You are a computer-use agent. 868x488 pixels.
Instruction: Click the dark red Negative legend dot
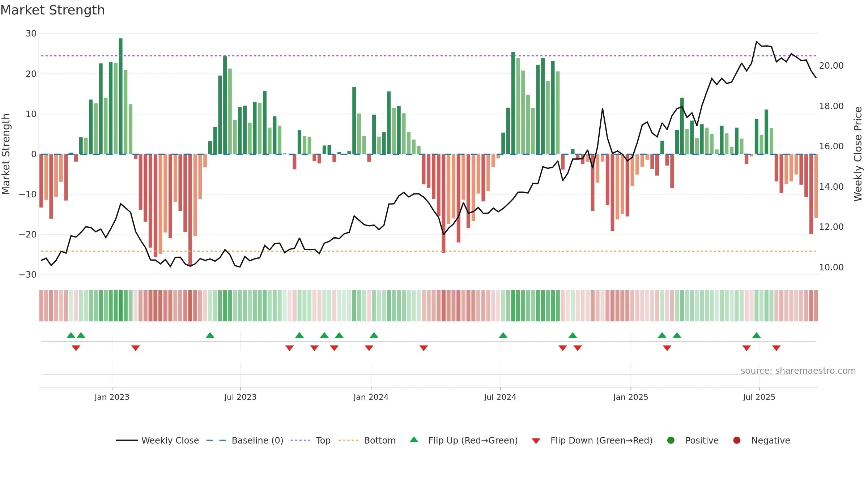[x=737, y=440]
